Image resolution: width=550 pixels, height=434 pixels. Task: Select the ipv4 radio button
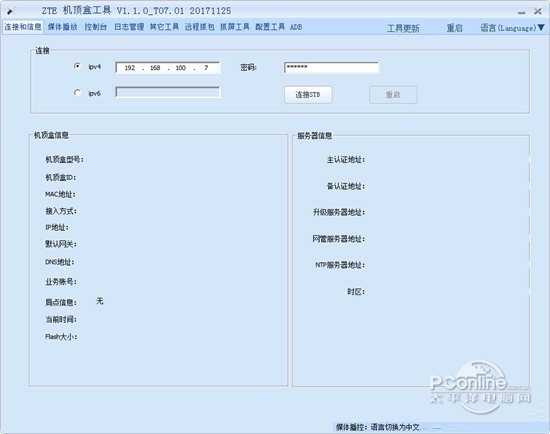coord(77,66)
